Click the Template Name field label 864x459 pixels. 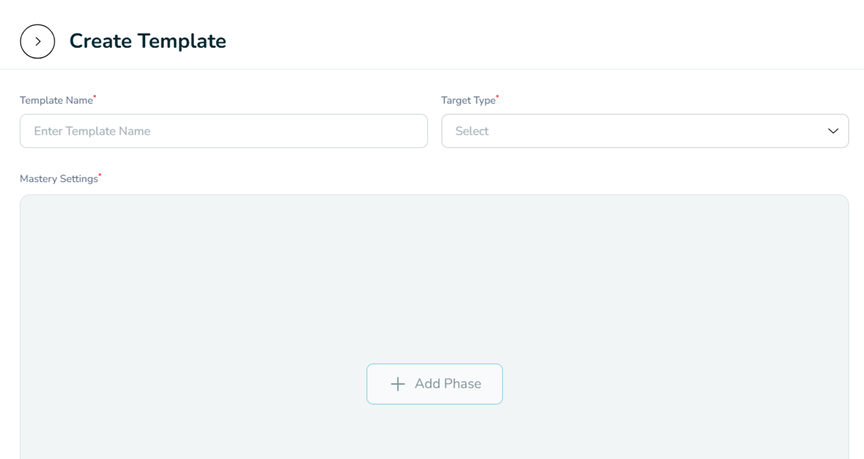click(x=56, y=100)
